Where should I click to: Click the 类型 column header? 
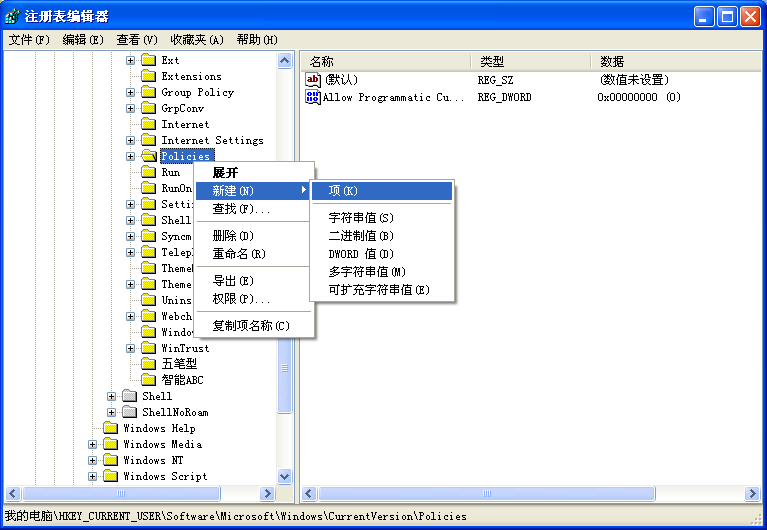(x=531, y=62)
